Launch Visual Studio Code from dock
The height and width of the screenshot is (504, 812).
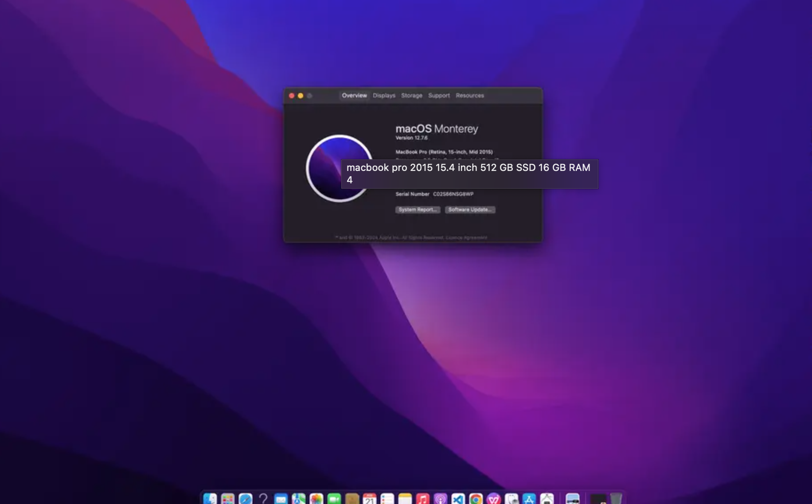coord(458,499)
